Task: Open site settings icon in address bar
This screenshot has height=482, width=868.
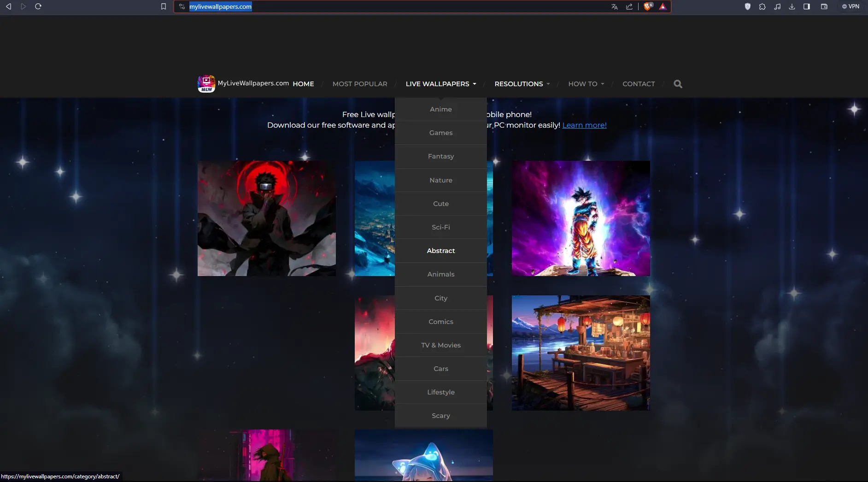Action: click(x=182, y=6)
